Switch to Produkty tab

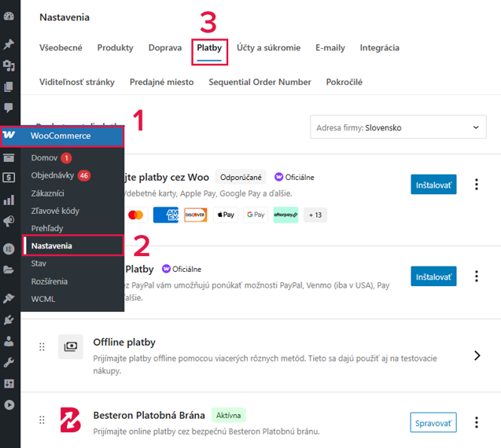click(116, 48)
